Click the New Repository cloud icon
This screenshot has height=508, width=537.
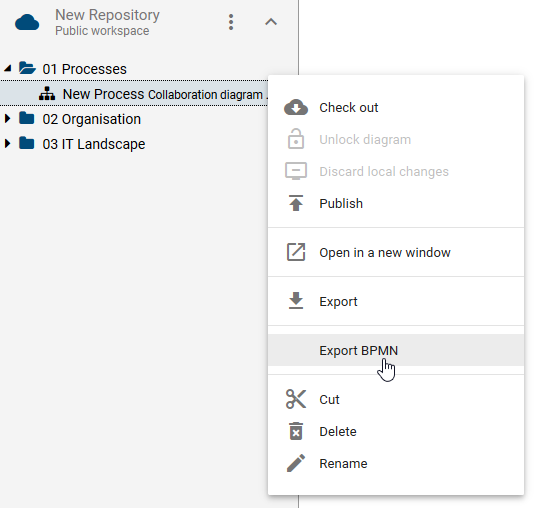[x=27, y=22]
